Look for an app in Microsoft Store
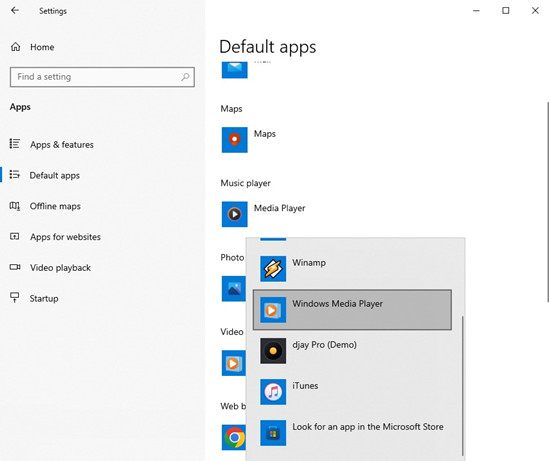Screen dimensions: 550x461 pos(352,433)
